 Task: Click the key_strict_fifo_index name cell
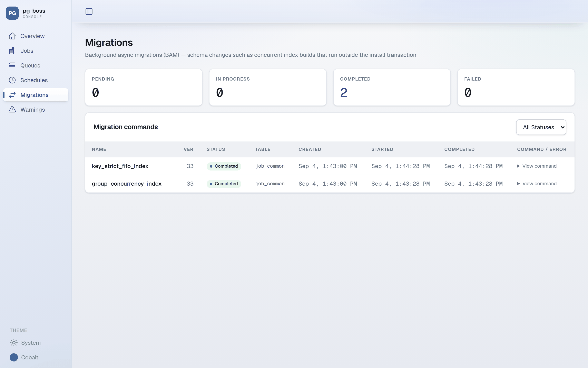pos(120,166)
